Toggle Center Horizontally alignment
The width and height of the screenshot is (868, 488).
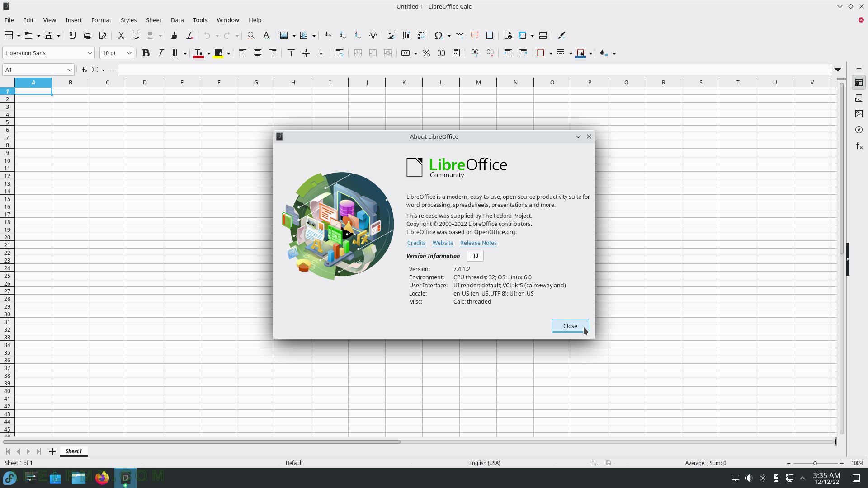tap(257, 53)
